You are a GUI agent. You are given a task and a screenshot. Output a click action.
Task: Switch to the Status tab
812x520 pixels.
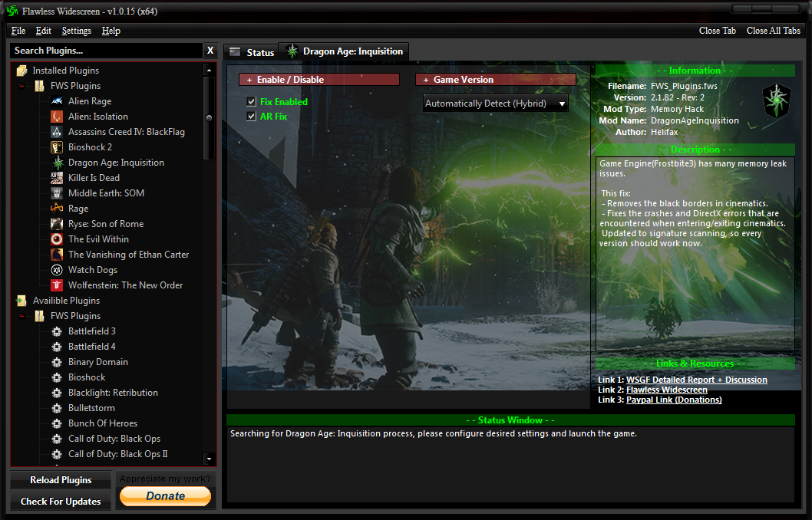(251, 52)
